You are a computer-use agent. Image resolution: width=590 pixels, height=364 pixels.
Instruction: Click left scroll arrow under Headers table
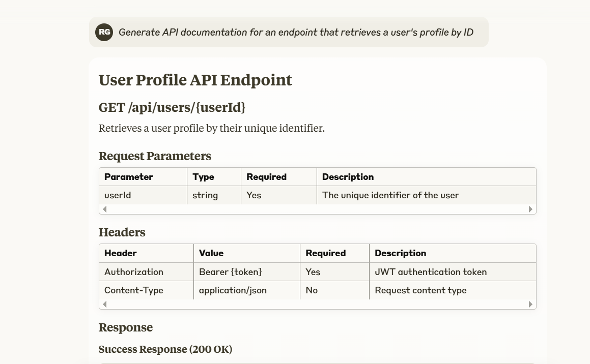[105, 305]
